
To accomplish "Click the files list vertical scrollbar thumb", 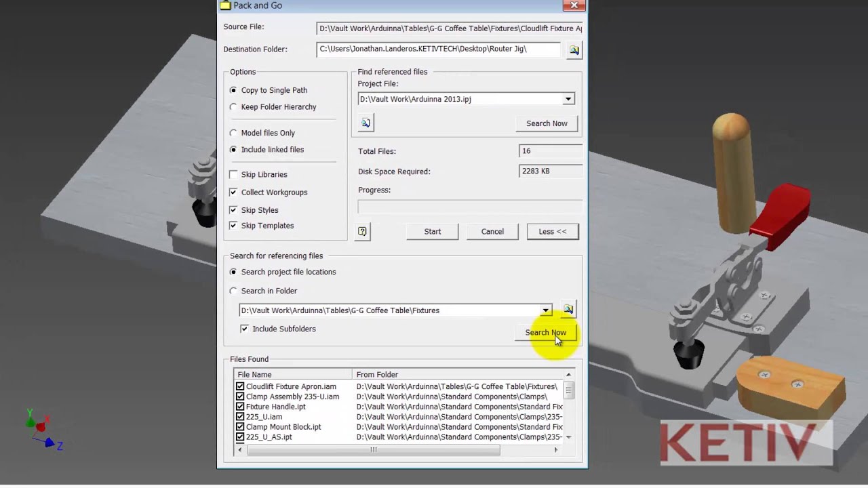I will 568,390.
